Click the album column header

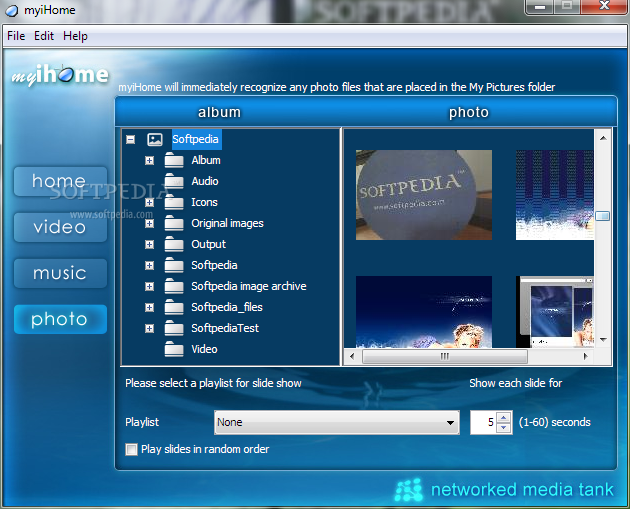(219, 112)
